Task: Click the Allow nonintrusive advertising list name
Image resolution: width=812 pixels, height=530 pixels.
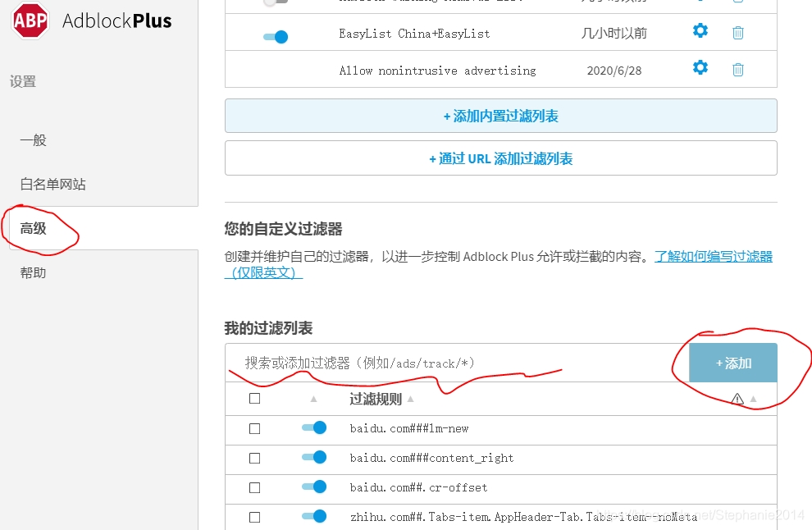Action: pos(438,71)
